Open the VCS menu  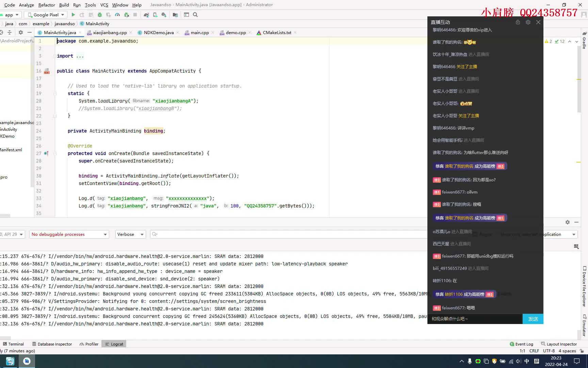pyautogui.click(x=104, y=5)
